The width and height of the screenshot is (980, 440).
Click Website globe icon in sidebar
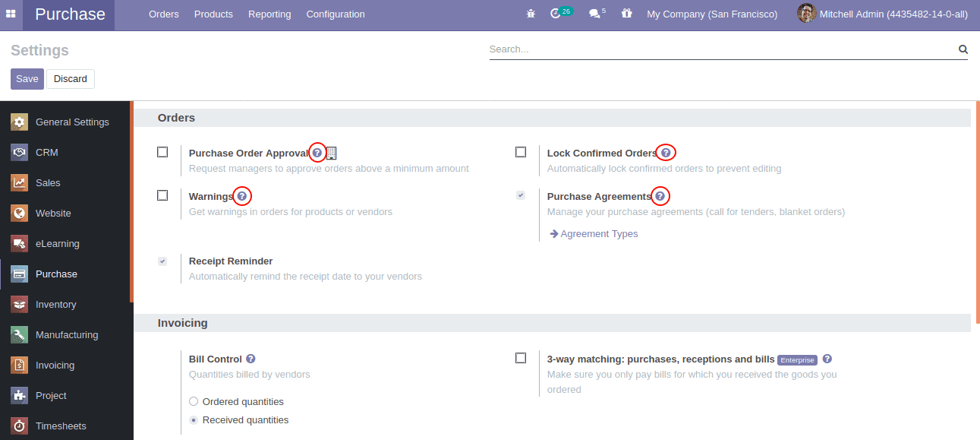(x=20, y=213)
